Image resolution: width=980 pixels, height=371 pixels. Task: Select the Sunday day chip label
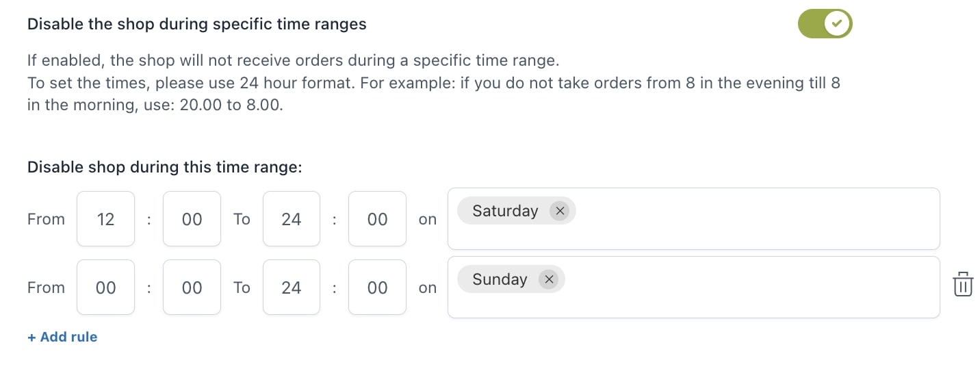[500, 279]
